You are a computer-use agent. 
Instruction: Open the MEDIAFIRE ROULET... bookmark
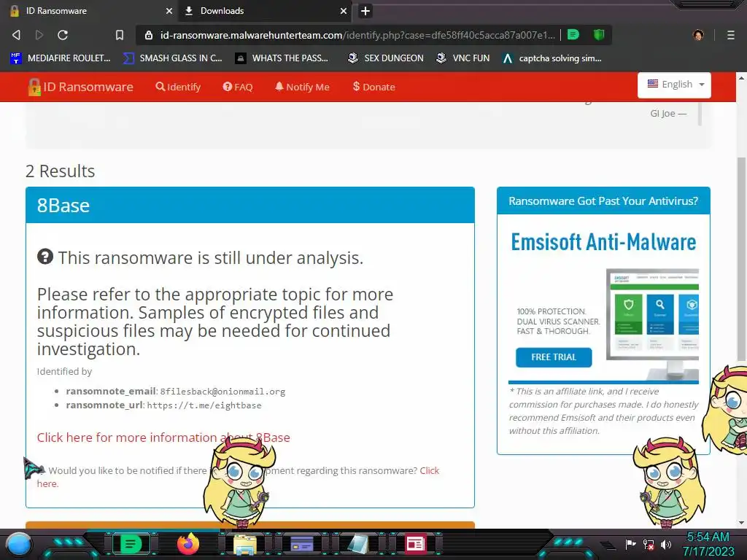click(x=60, y=58)
